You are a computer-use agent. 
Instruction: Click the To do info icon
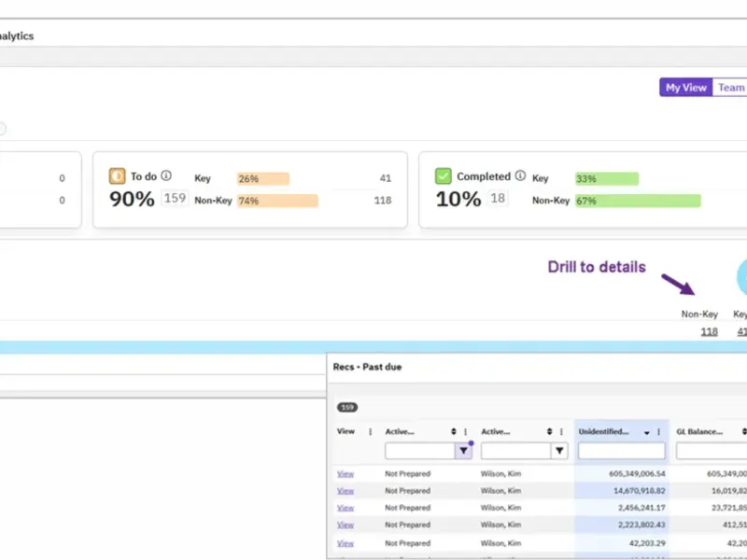point(166,175)
